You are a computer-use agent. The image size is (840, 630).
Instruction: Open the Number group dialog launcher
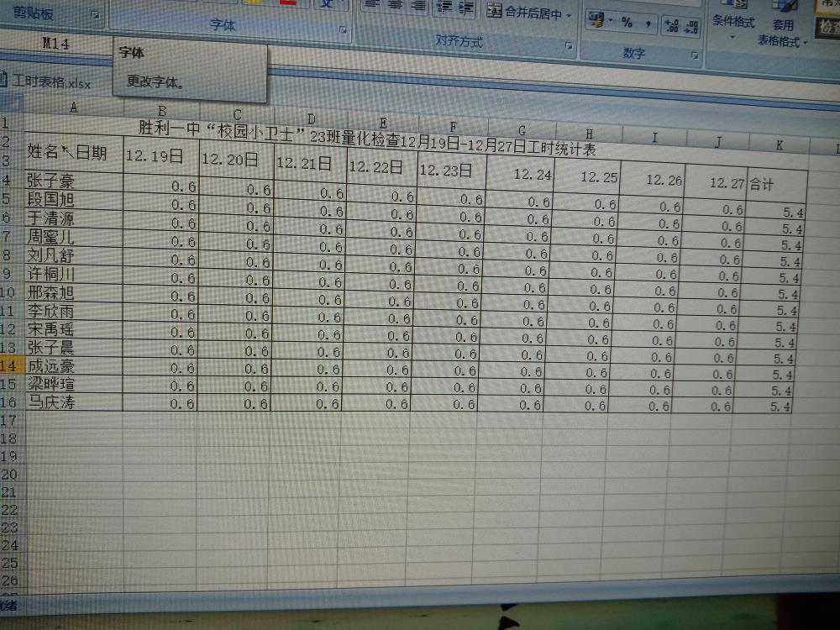(695, 55)
